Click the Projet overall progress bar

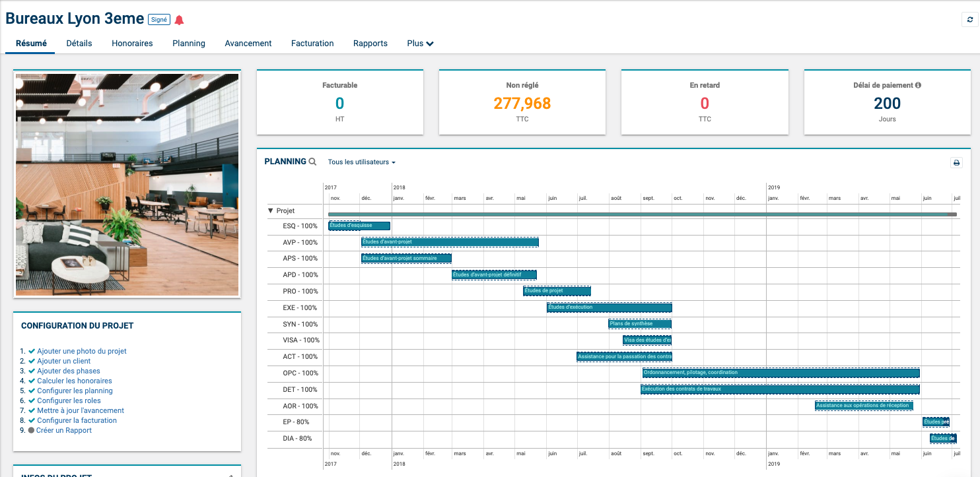click(x=642, y=214)
